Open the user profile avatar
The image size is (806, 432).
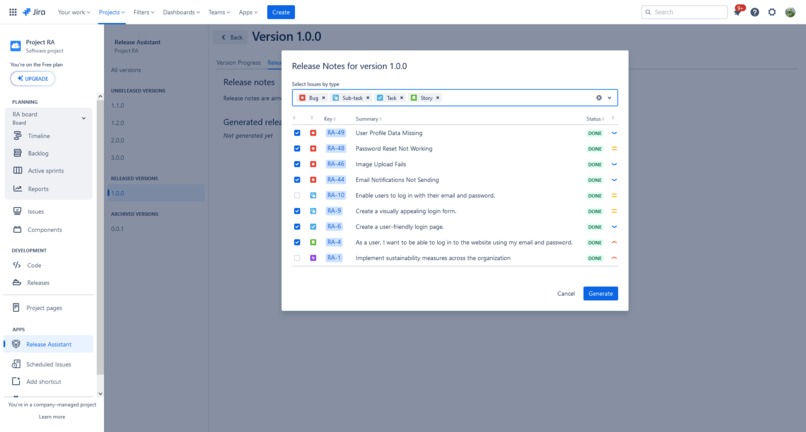coord(790,12)
